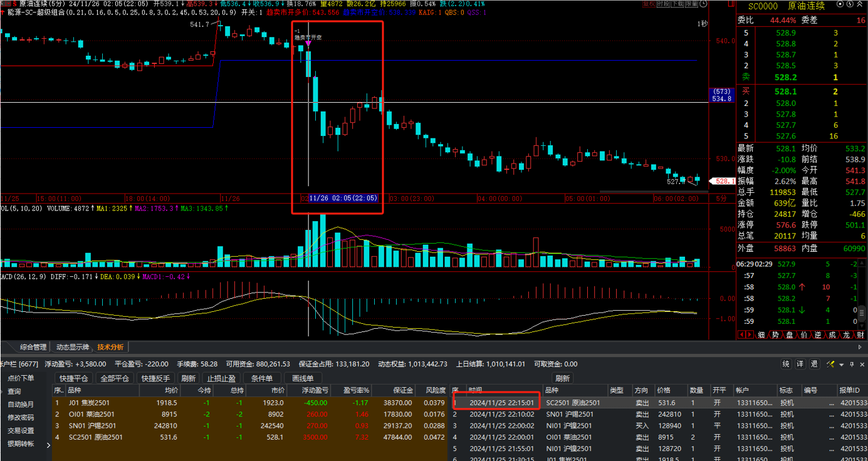This screenshot has width=868, height=461.
Task: Click sell-one price 528.2 in order book
Action: [x=786, y=77]
